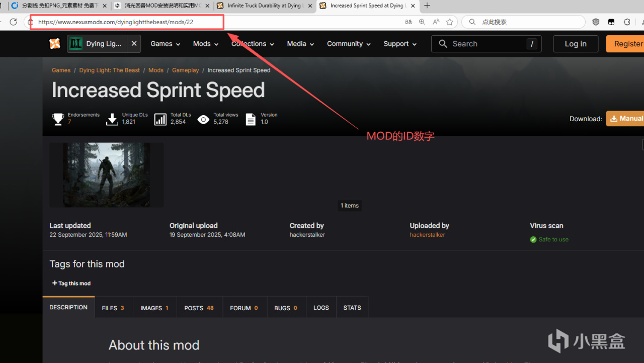This screenshot has width=644, height=363.
Task: Expand the Collections dropdown menu
Action: pyautogui.click(x=253, y=44)
